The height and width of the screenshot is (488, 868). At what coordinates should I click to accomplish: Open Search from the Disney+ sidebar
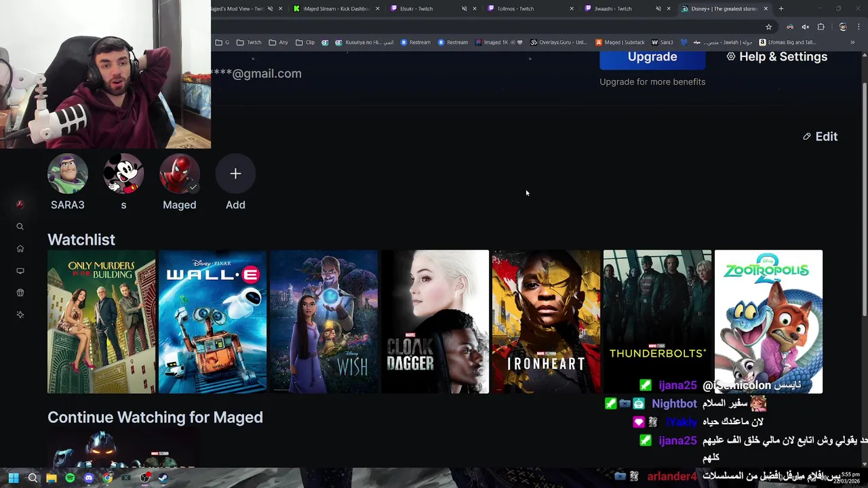(x=20, y=226)
